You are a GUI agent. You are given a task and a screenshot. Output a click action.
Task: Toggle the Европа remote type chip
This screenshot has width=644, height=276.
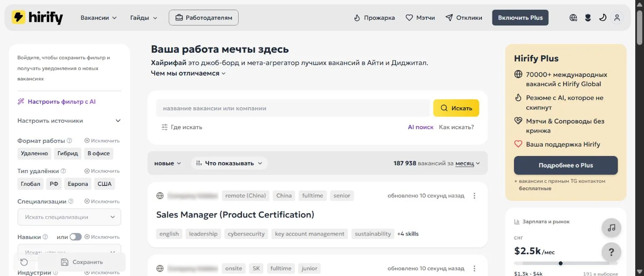point(78,184)
